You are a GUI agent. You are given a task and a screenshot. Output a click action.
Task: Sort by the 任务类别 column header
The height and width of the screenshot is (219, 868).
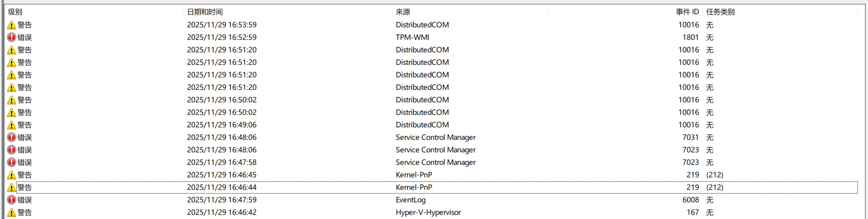(720, 12)
